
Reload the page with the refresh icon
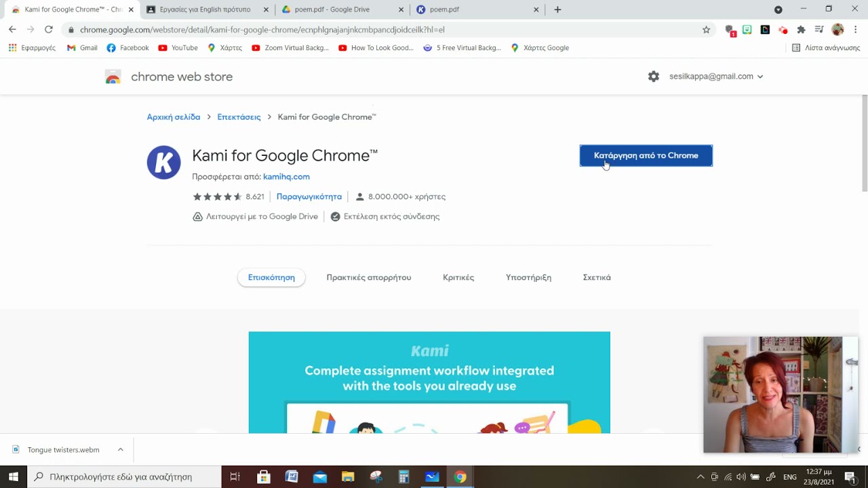click(x=49, y=30)
